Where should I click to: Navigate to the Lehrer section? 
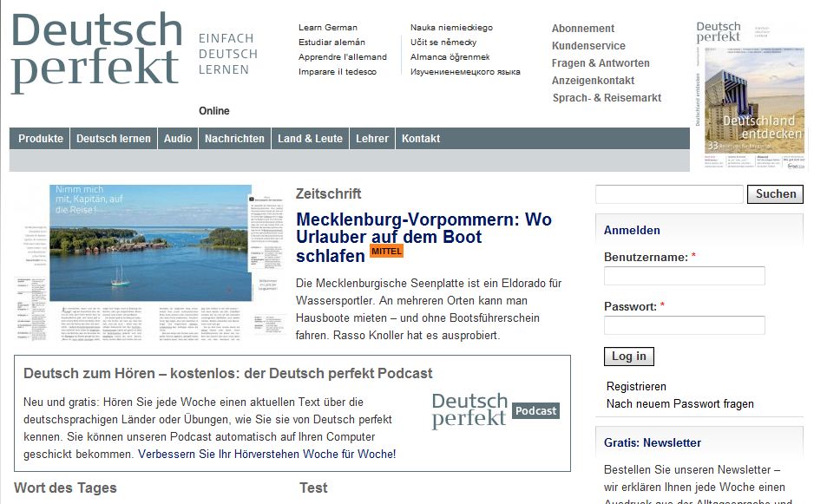372,139
